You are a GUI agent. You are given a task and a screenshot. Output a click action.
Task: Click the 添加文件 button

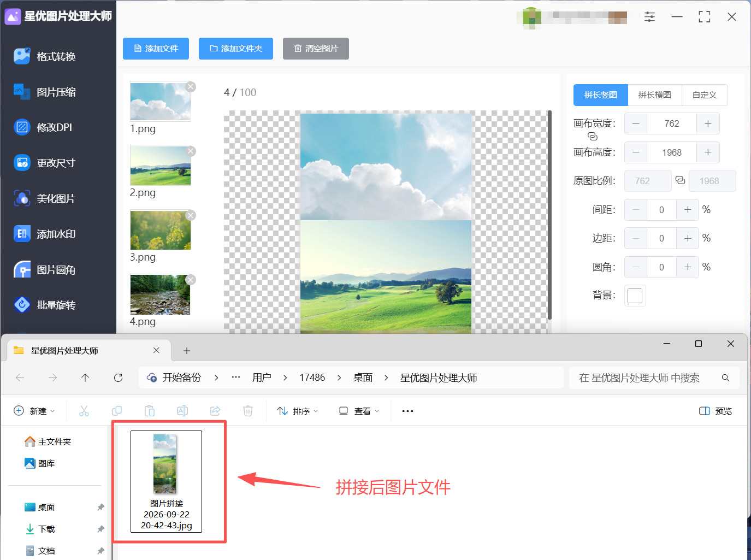(x=156, y=49)
